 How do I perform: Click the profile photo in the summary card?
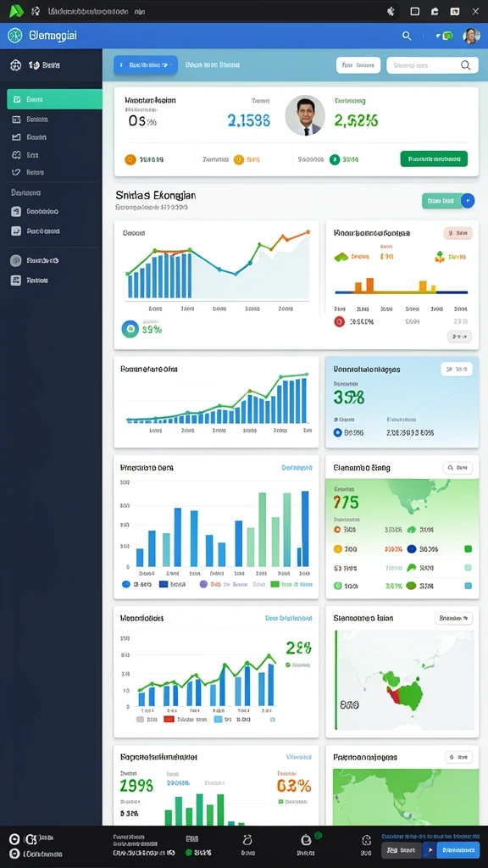305,115
